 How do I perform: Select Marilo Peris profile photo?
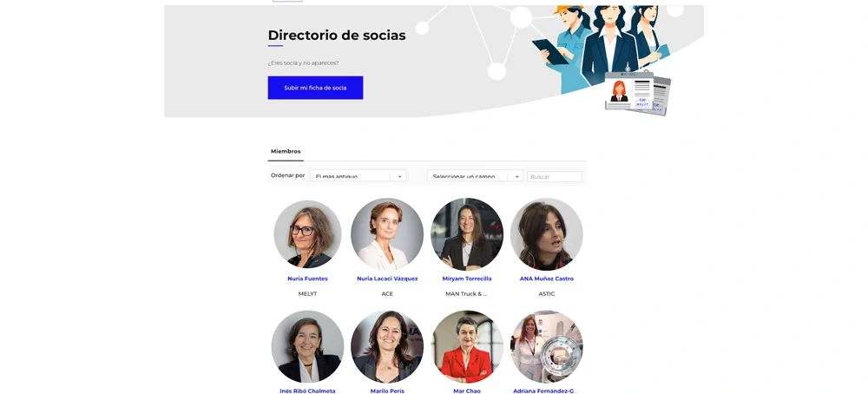[x=387, y=346]
